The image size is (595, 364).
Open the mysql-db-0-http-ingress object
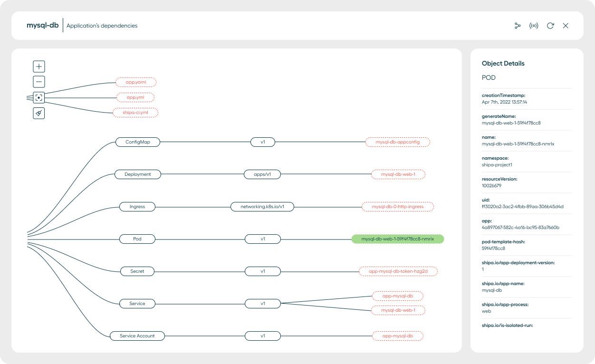pos(398,207)
